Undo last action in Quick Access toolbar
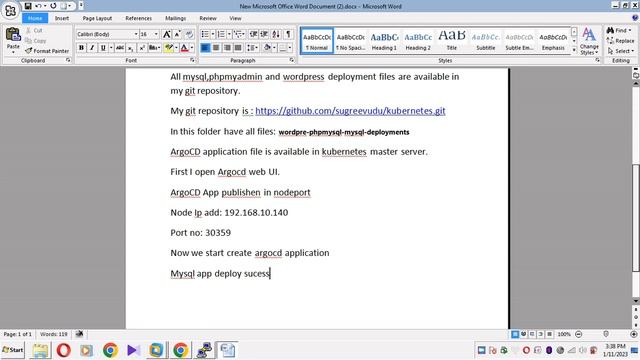The width and height of the screenshot is (640, 360). coord(38,6)
